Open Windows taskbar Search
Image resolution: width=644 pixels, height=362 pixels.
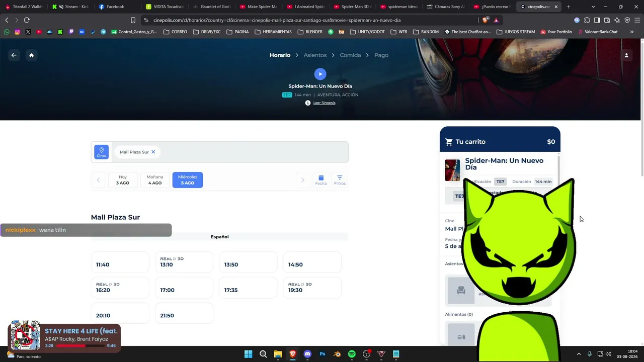tap(263, 354)
